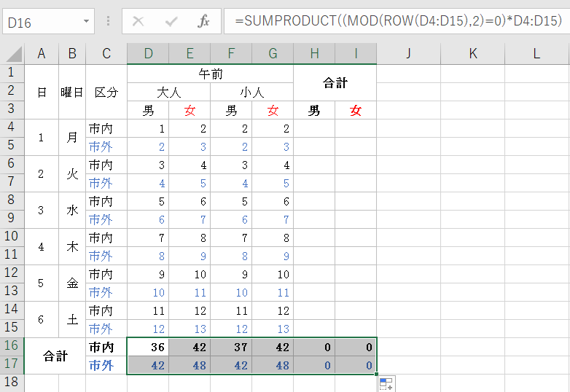Click the 月 weekday cell
This screenshot has height=392, width=570.
coord(72,137)
